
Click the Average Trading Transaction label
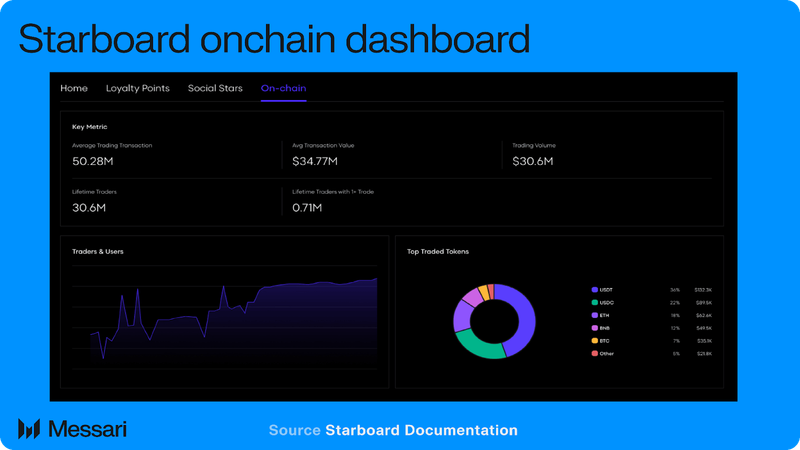point(112,145)
